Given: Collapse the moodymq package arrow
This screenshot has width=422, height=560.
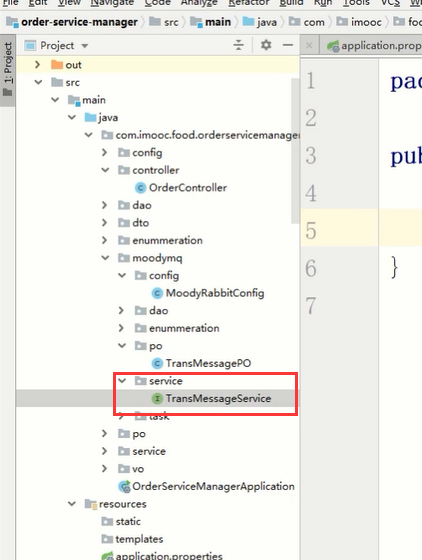Looking at the screenshot, I should tap(105, 258).
